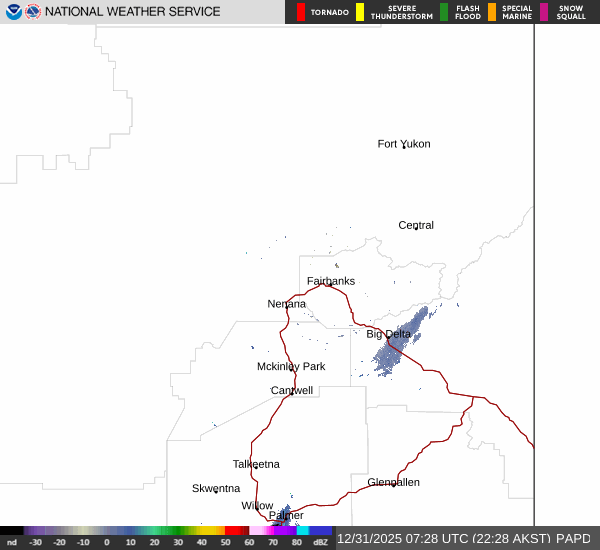
Task: Click the National Weather Service emblem
Action: click(x=33, y=12)
